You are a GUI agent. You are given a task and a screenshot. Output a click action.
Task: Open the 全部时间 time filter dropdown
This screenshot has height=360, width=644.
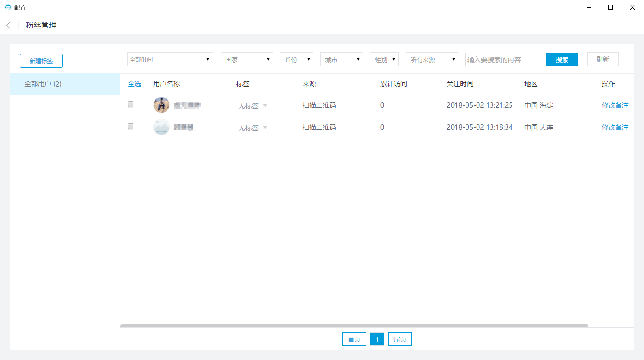[170, 59]
